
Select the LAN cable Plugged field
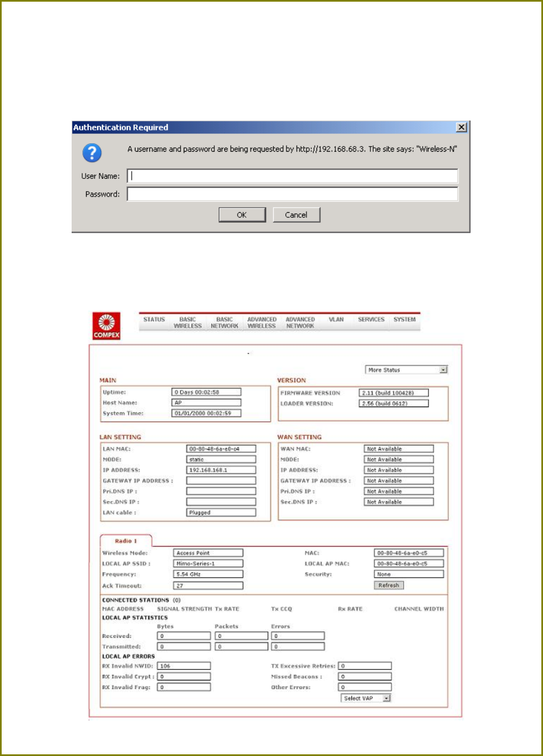click(x=221, y=513)
